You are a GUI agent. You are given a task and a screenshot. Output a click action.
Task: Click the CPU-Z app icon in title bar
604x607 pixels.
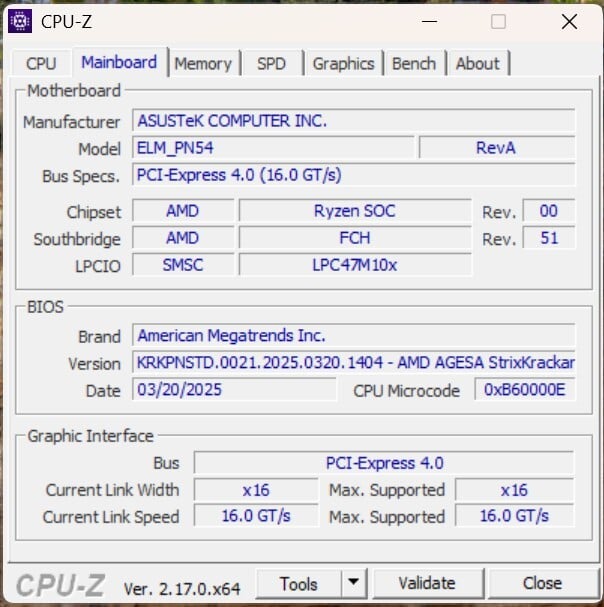point(19,20)
